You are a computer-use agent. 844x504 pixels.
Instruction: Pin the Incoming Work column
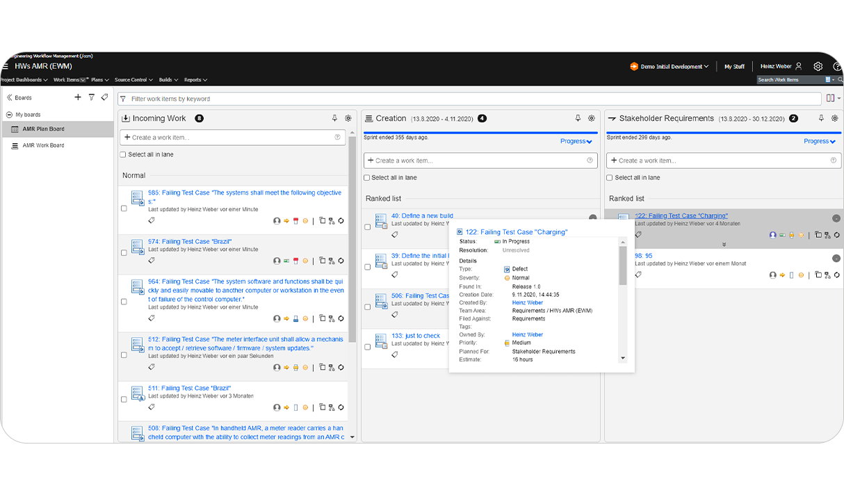pyautogui.click(x=334, y=118)
